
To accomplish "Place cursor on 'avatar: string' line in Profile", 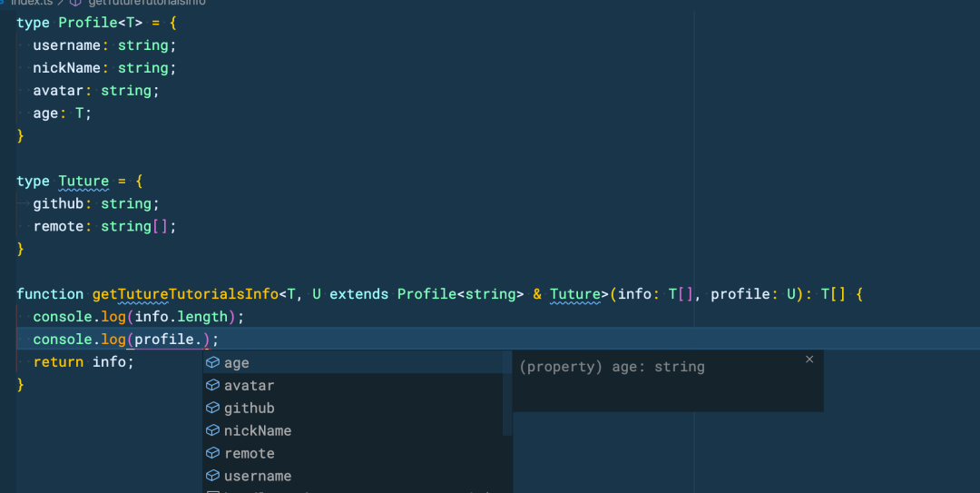I will tap(96, 91).
